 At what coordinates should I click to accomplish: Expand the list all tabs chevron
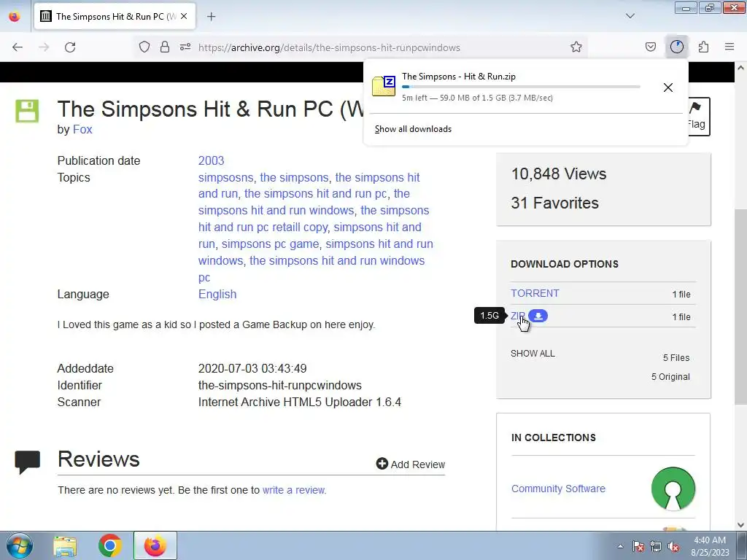[x=630, y=16]
